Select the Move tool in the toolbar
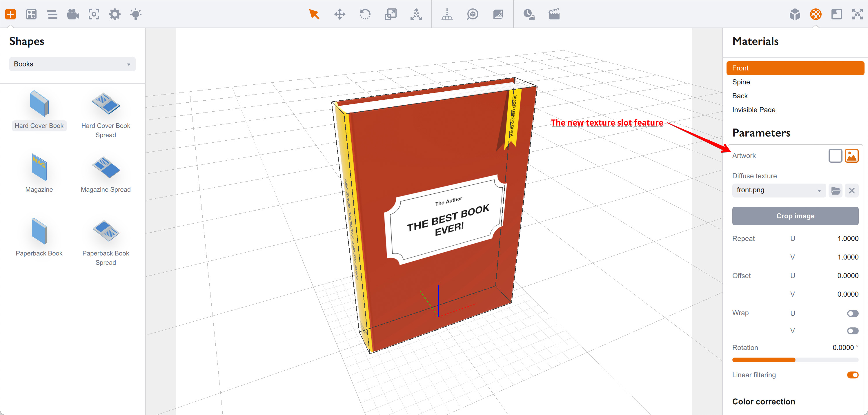 click(340, 14)
